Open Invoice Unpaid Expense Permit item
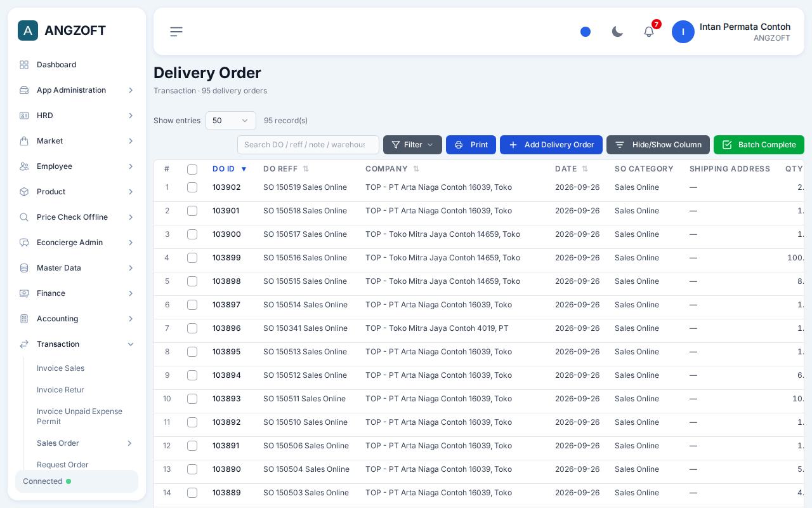This screenshot has height=508, width=812. pos(80,417)
